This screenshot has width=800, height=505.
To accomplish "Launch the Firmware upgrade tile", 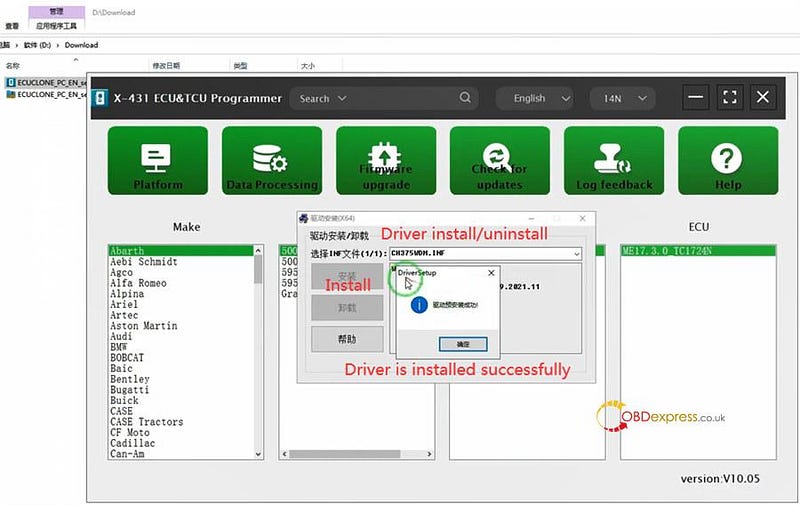I will pos(386,161).
